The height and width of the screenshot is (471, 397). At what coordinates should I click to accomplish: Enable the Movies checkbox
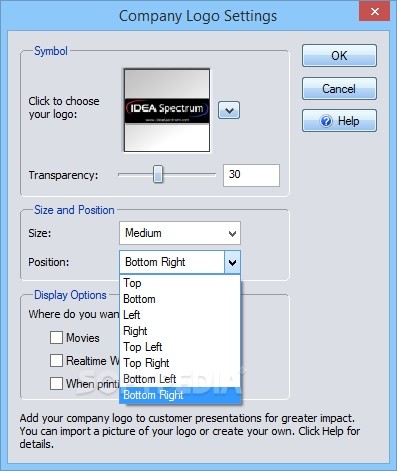56,337
